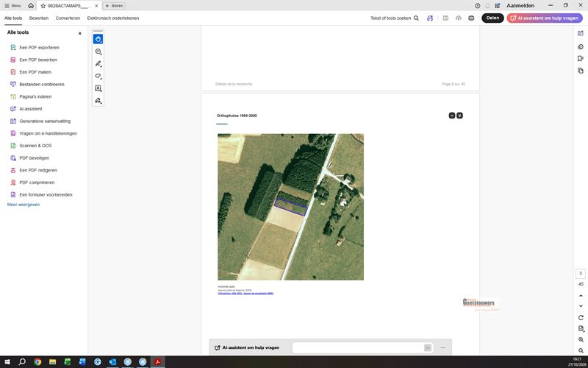Zoom in using right rail magnifier plus
The width and height of the screenshot is (588, 368).
581,340
